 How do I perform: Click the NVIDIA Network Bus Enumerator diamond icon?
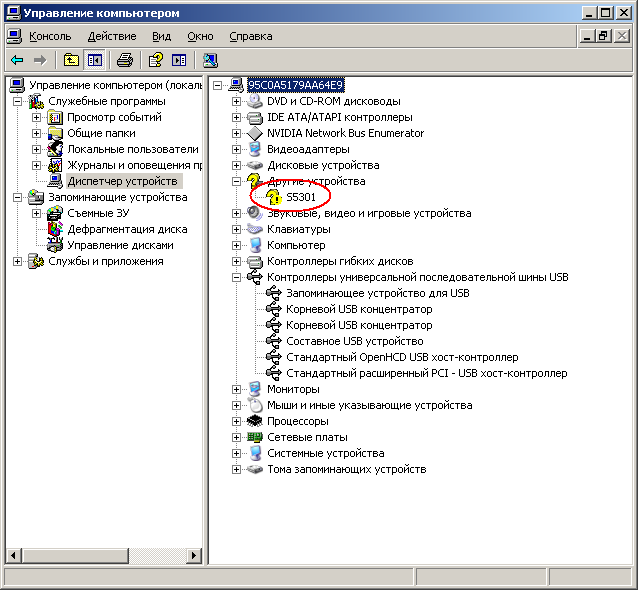(255, 133)
